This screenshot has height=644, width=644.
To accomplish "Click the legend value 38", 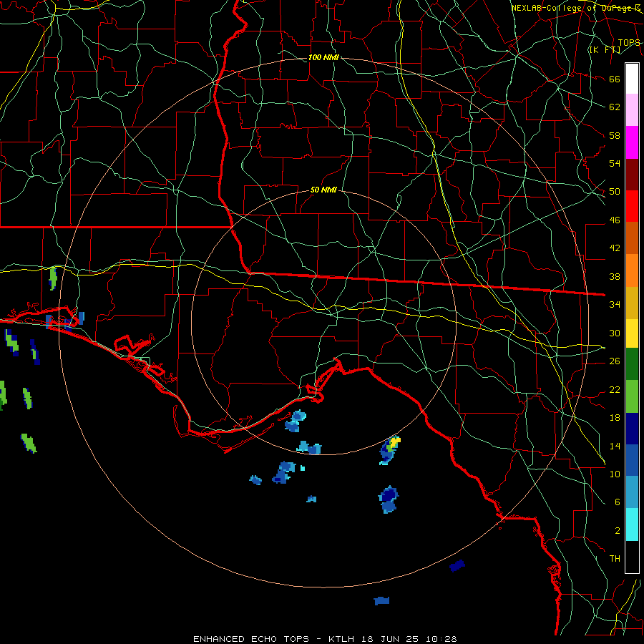I will point(615,277).
